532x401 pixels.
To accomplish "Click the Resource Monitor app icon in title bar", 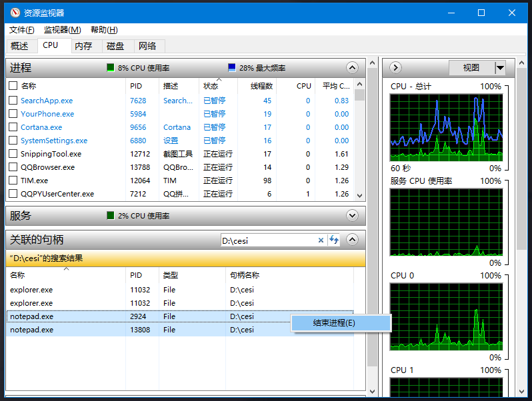I will coord(13,13).
